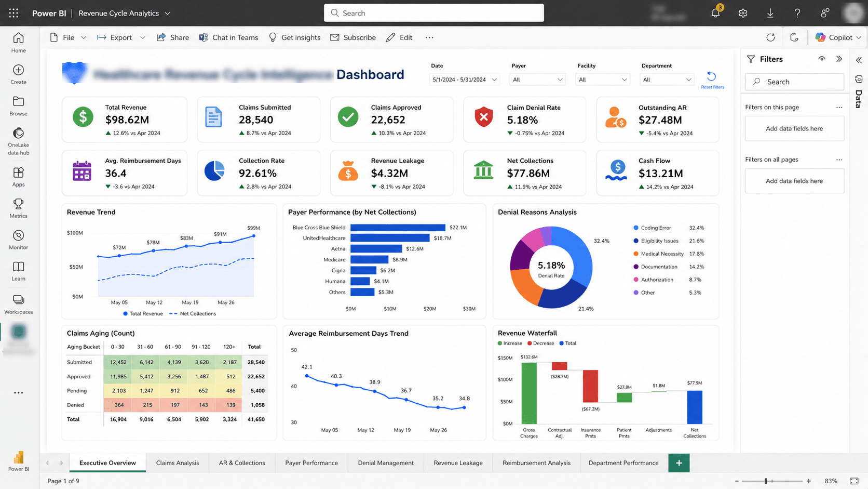Open the notifications bell
Viewport: 868px width, 489px height.
(716, 13)
